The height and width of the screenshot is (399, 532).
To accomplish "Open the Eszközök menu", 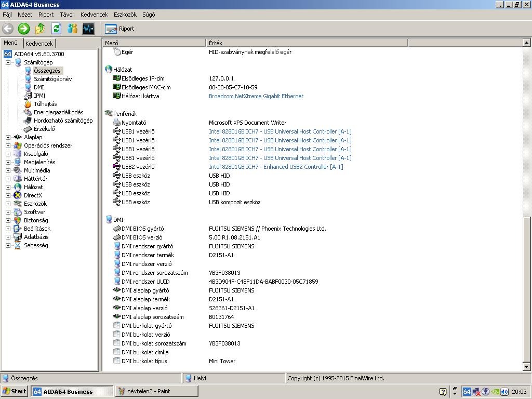I will (125, 15).
